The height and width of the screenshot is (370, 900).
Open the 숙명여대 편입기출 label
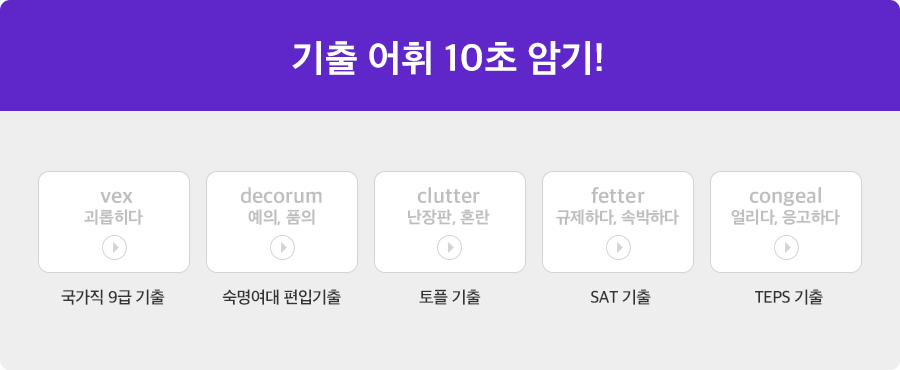[x=281, y=298]
